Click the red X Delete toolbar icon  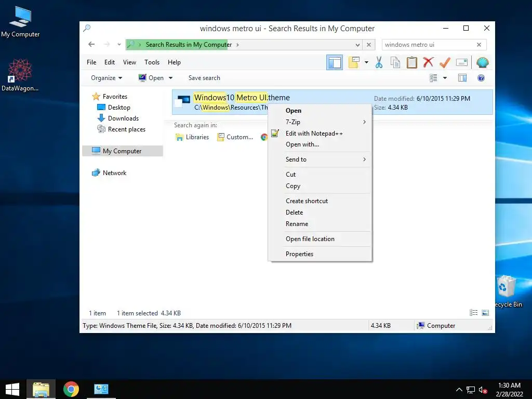click(428, 62)
